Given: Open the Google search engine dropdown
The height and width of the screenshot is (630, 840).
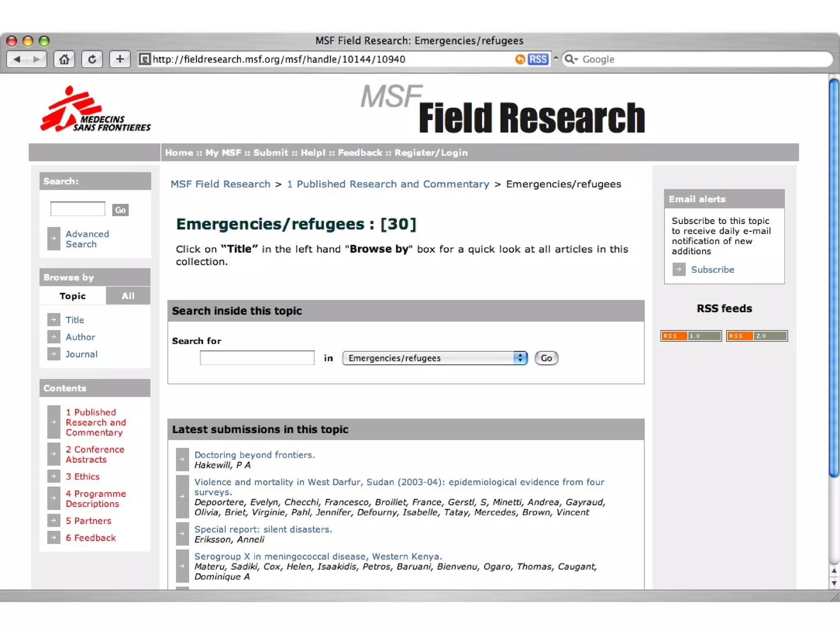Looking at the screenshot, I should [571, 59].
